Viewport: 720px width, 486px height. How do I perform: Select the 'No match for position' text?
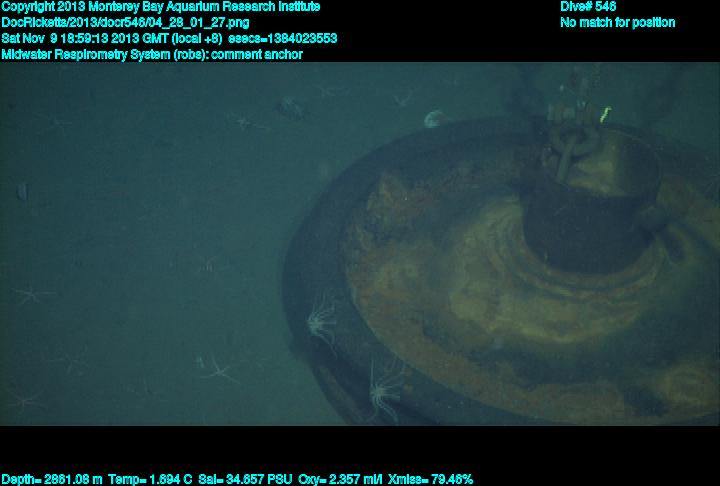point(618,23)
